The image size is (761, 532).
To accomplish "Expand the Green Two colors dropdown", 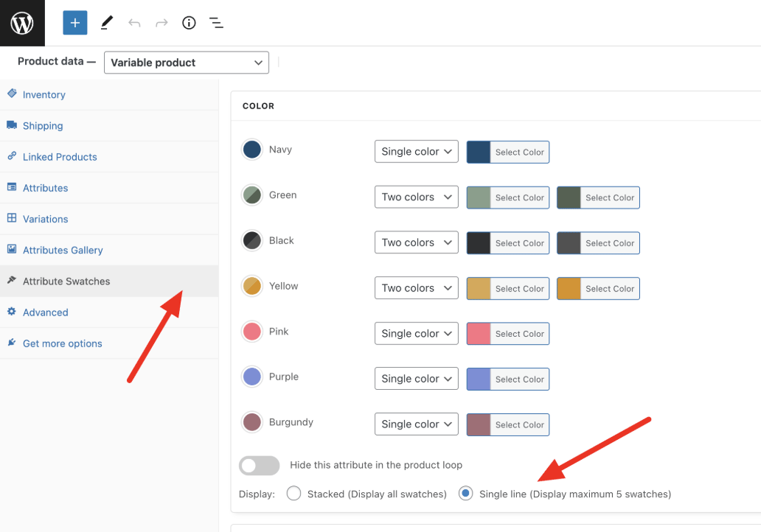I will tap(417, 197).
